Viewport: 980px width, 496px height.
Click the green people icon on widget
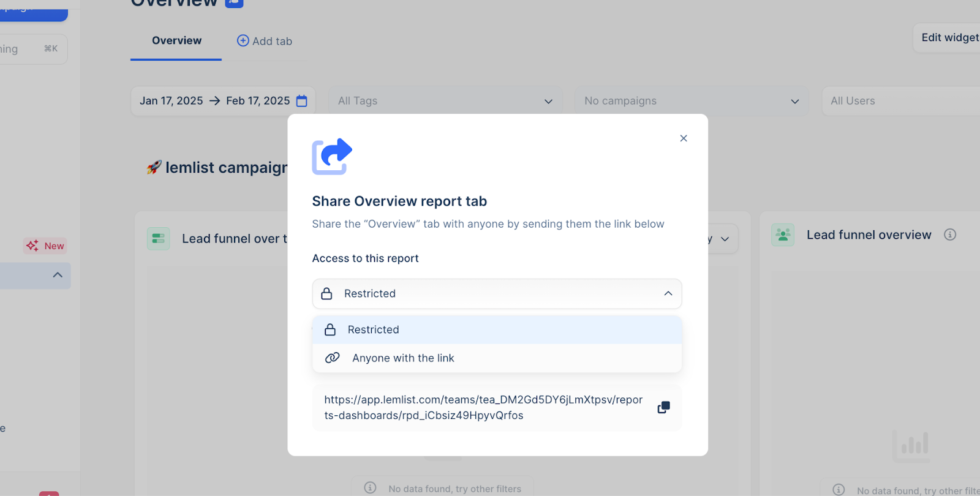783,235
